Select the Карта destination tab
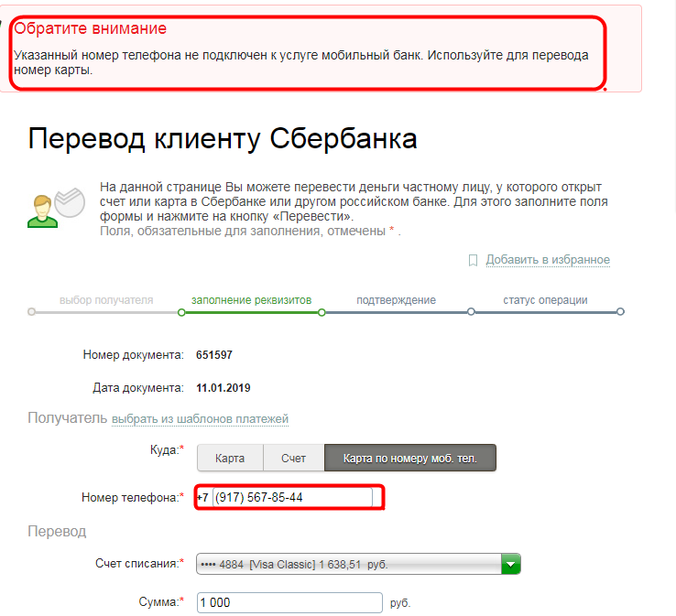 (230, 458)
